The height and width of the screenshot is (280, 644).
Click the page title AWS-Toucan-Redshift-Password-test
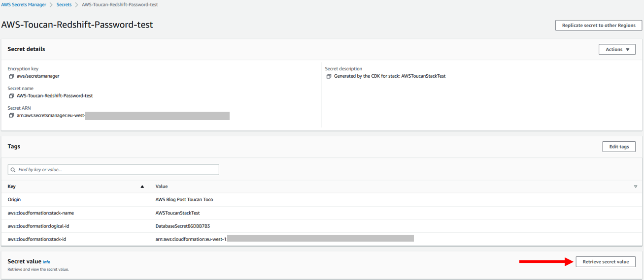[x=77, y=25]
